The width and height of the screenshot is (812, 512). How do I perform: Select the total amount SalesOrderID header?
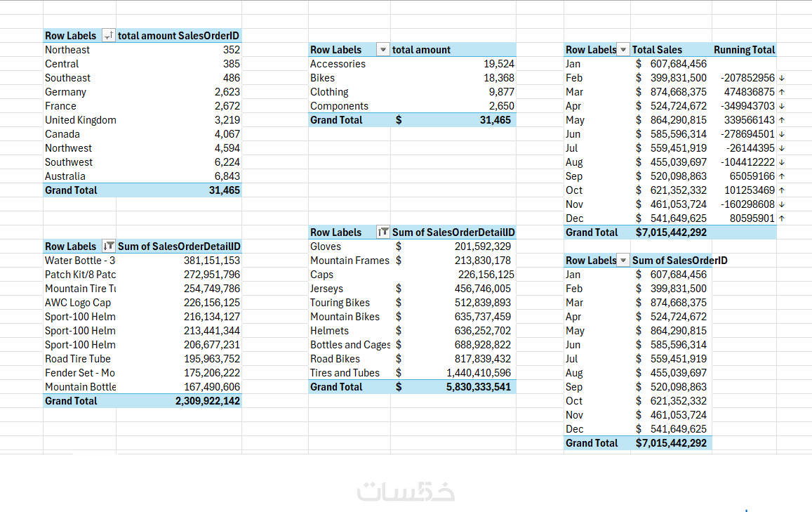pyautogui.click(x=179, y=36)
